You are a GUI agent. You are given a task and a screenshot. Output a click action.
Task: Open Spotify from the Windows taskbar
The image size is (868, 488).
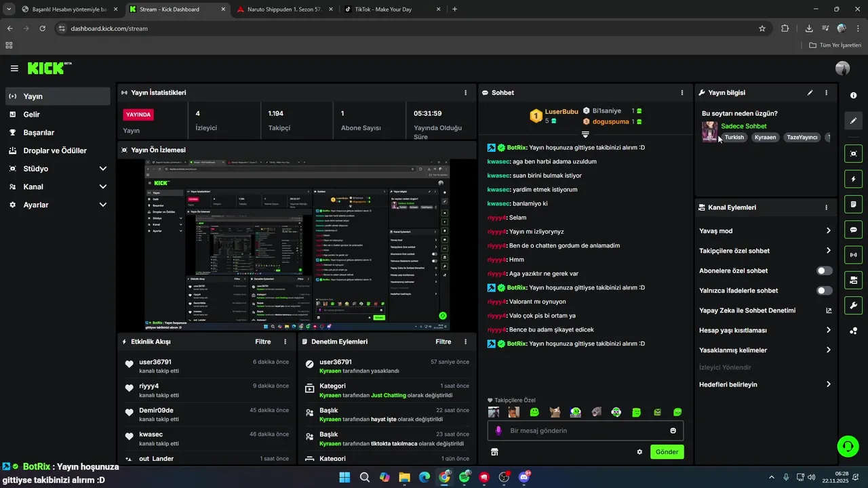pos(465,477)
